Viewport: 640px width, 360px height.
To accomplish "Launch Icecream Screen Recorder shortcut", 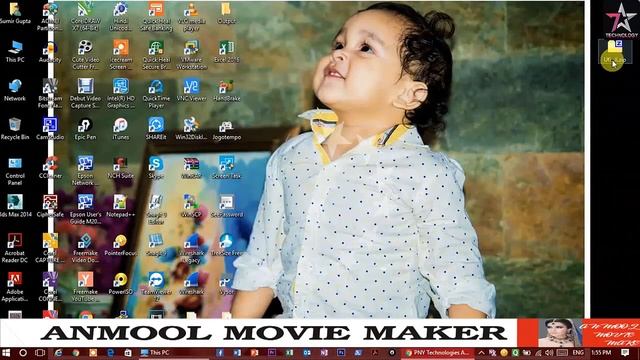I will click(x=120, y=56).
